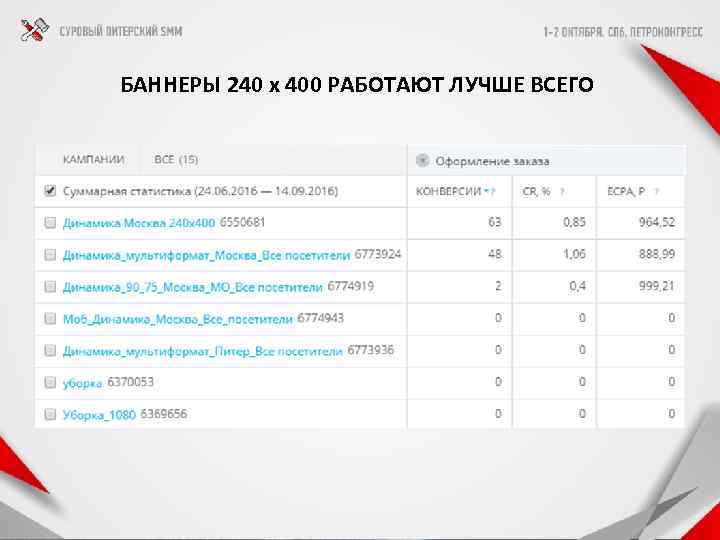Image resolution: width=720 pixels, height=540 pixels.
Task: Open Динамика Москва 240x400 campaign link
Action: (139, 223)
